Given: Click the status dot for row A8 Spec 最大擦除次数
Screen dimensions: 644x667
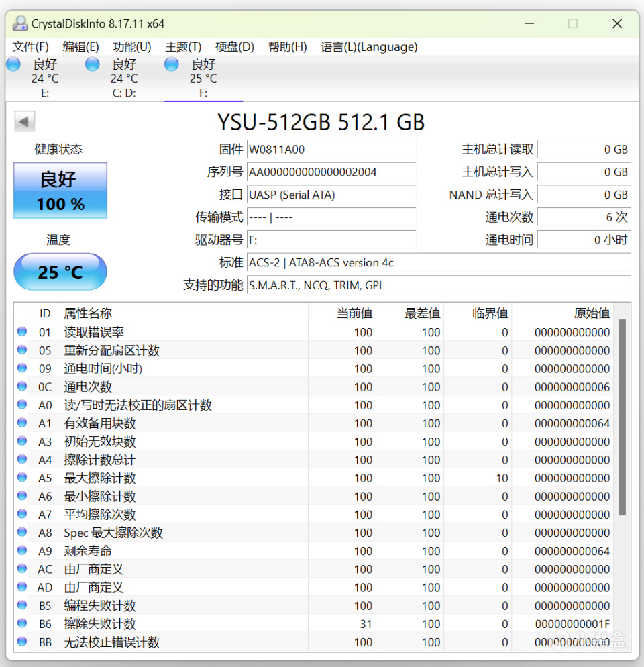Looking at the screenshot, I should (22, 532).
